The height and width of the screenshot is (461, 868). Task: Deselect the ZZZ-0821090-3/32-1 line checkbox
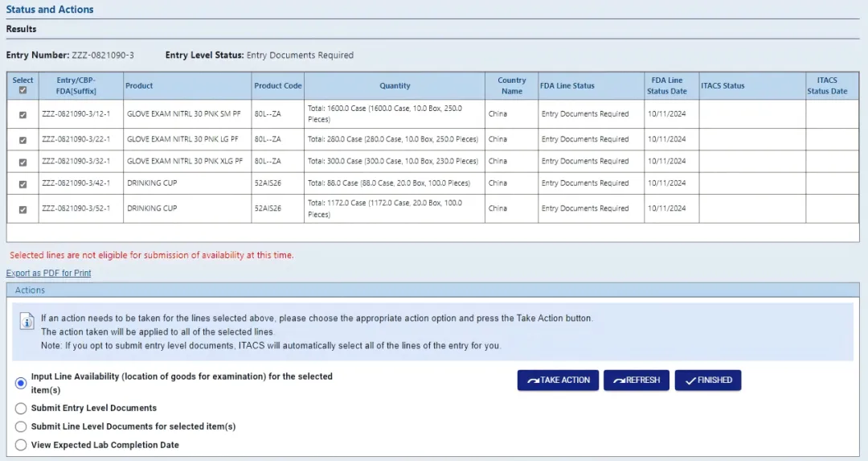click(23, 162)
